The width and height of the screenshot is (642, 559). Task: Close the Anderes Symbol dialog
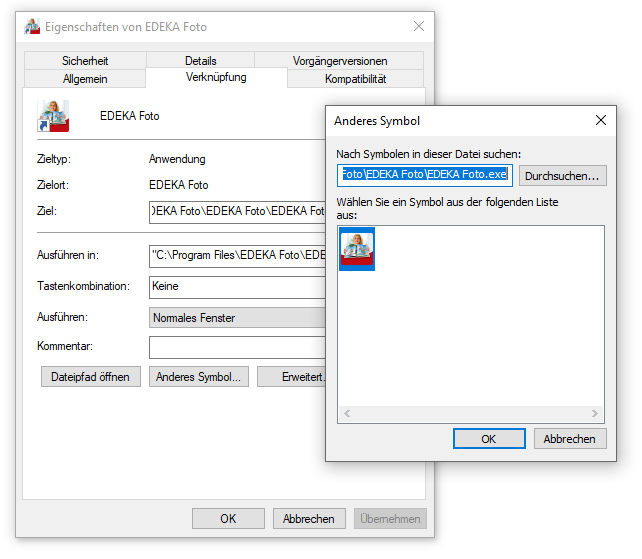[x=600, y=120]
